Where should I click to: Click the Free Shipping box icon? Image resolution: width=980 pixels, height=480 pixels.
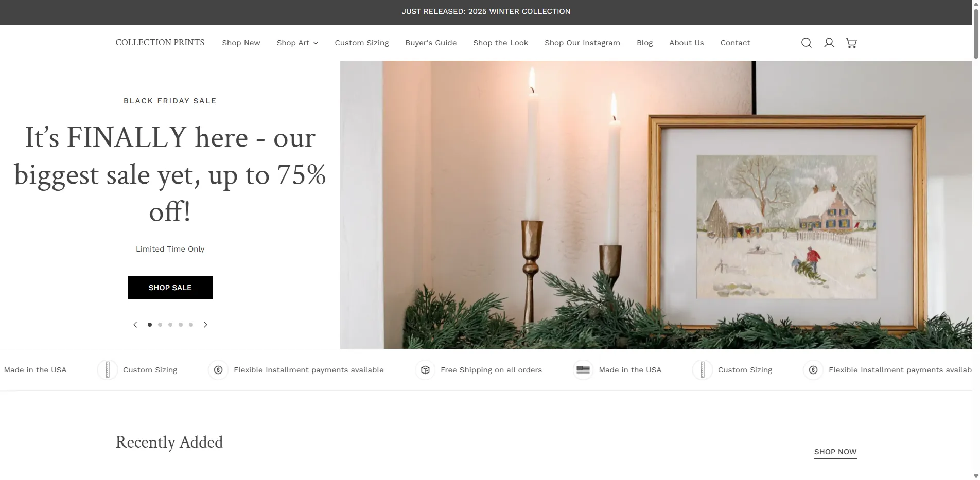tap(425, 370)
